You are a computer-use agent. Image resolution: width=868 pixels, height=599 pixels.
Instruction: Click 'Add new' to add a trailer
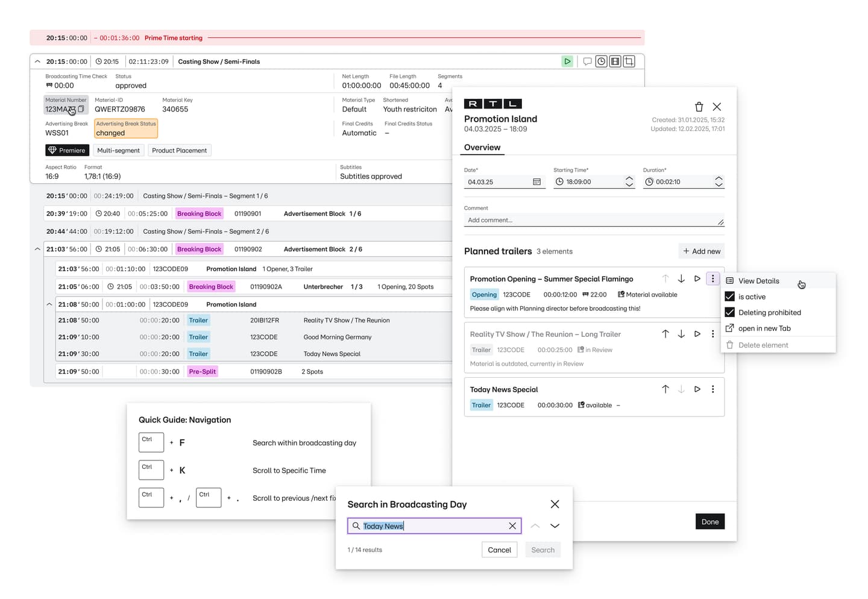tap(701, 251)
